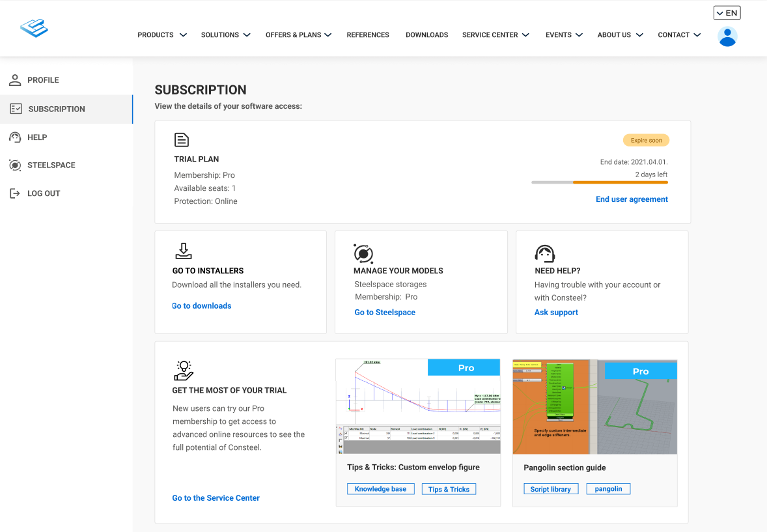Click the lightbulb-in-hand trial icon

(184, 371)
